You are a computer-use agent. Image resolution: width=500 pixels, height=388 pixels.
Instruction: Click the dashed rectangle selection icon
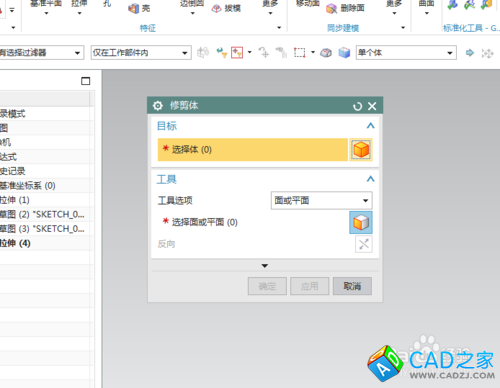tap(299, 53)
